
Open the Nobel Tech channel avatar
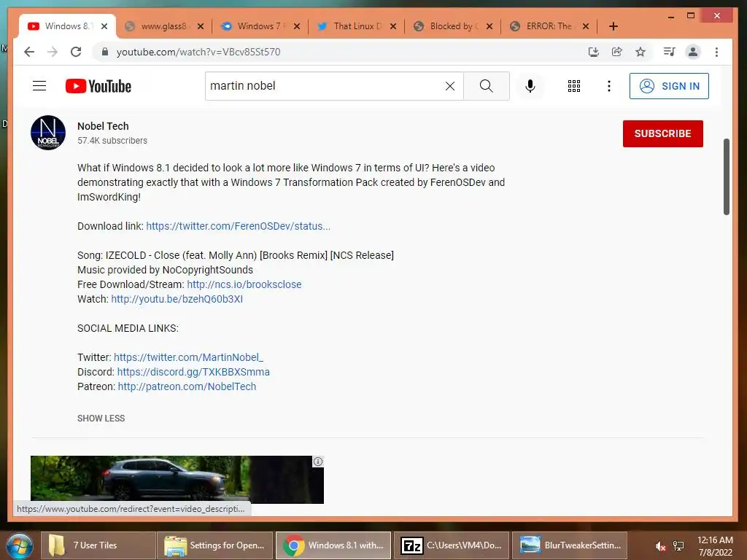click(x=48, y=133)
